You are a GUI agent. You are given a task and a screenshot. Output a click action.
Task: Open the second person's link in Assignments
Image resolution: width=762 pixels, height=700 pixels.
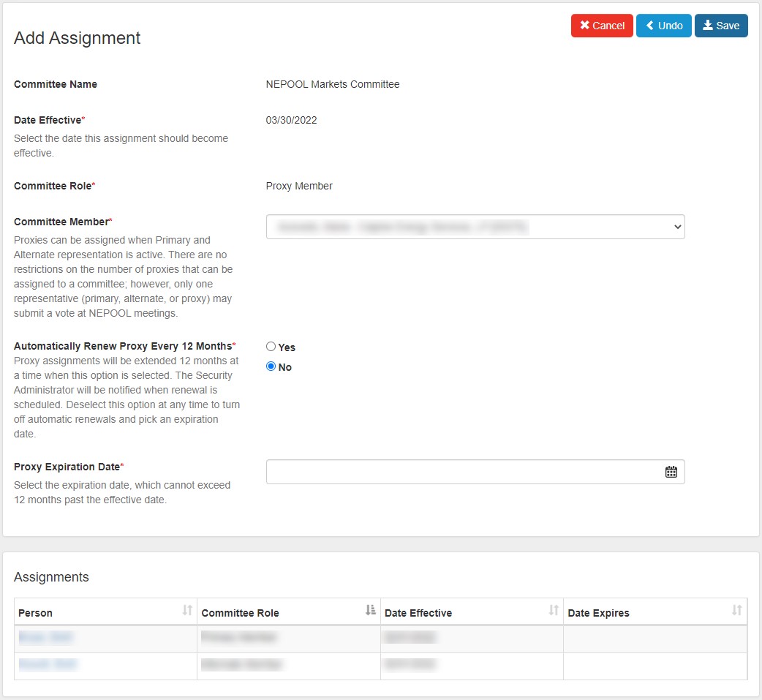pos(47,665)
